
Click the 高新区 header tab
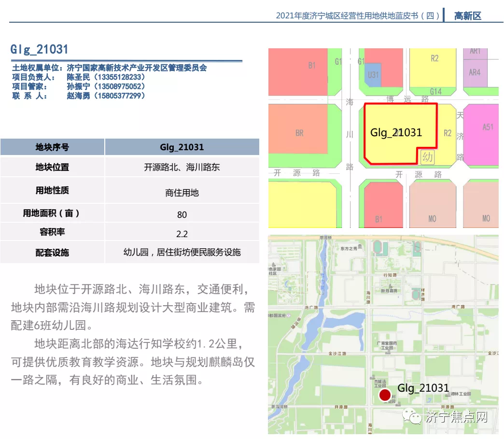(468, 16)
